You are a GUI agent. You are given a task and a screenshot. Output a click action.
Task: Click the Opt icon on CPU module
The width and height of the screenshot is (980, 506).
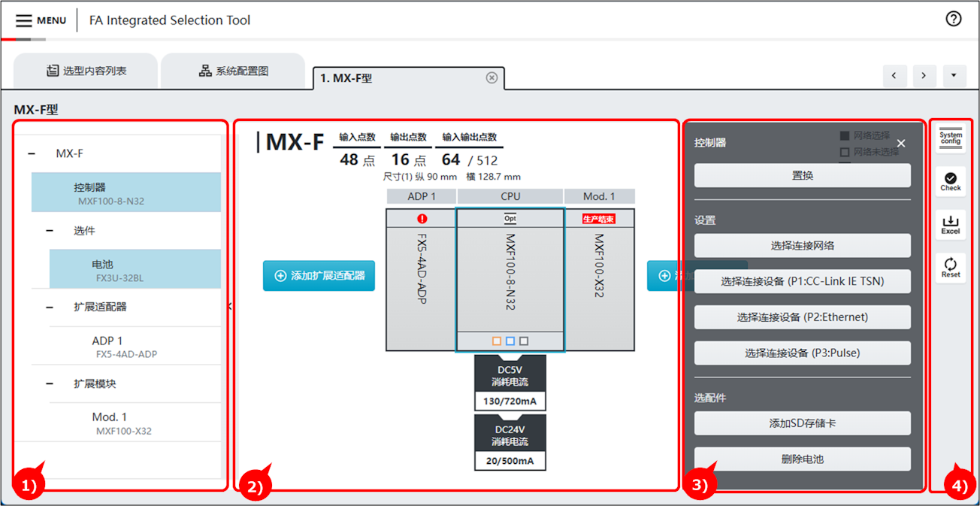point(510,218)
